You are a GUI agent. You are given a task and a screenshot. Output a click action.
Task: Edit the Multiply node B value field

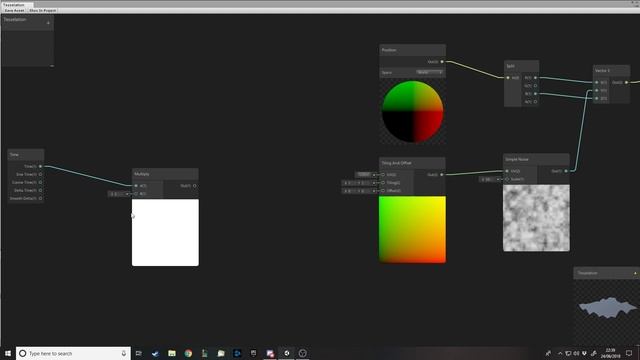(x=119, y=194)
